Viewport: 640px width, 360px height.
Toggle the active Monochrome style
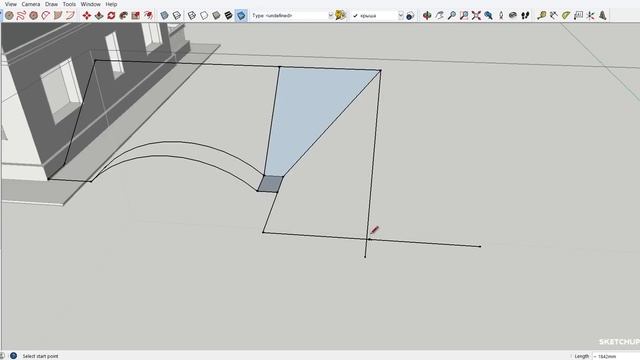coord(241,16)
